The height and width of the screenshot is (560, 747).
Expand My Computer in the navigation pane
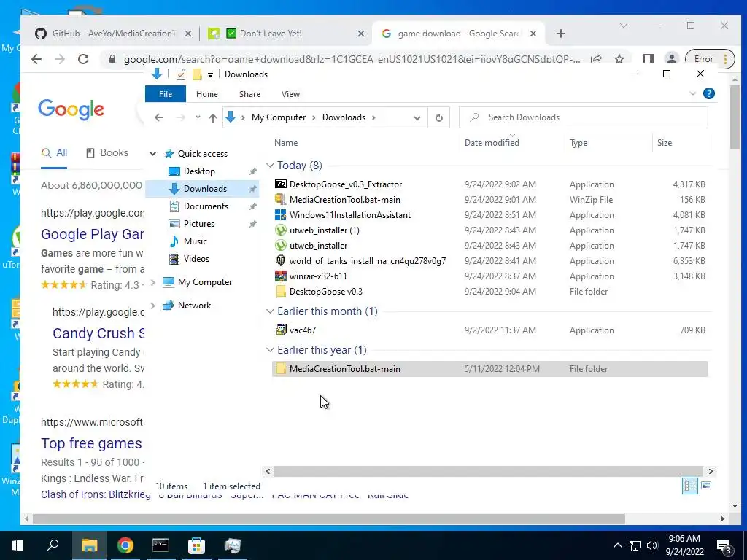[x=153, y=282]
